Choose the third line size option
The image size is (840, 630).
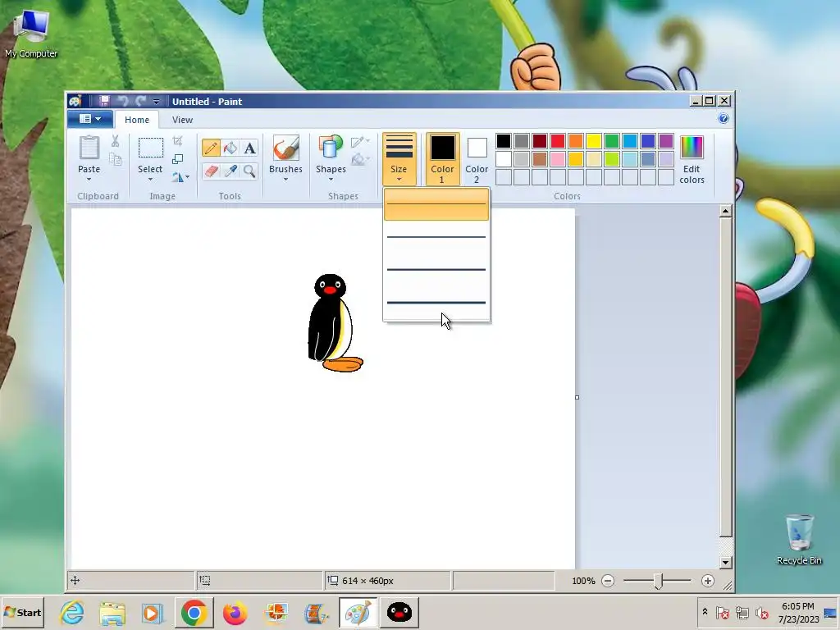coord(436,269)
